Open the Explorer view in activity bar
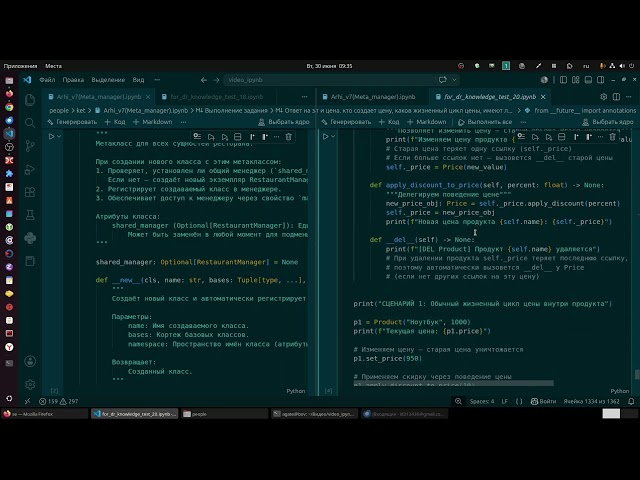Image resolution: width=640 pixels, height=480 pixels. click(30, 100)
